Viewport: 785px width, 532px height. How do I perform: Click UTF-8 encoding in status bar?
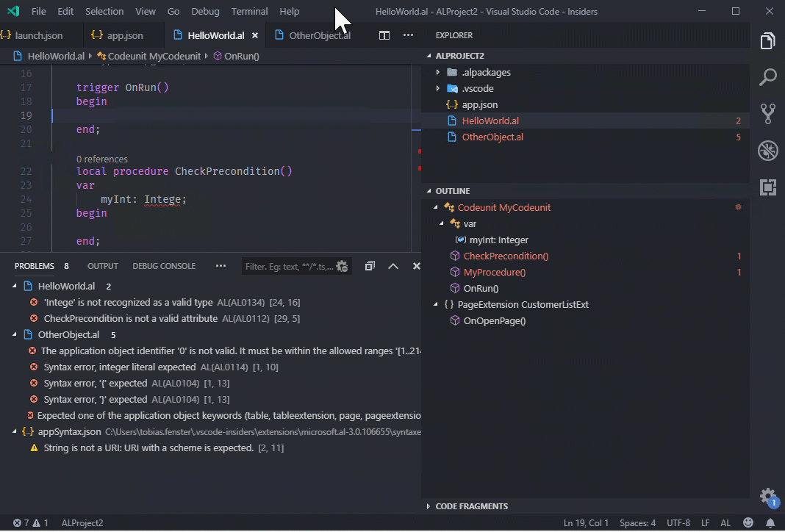(x=678, y=523)
